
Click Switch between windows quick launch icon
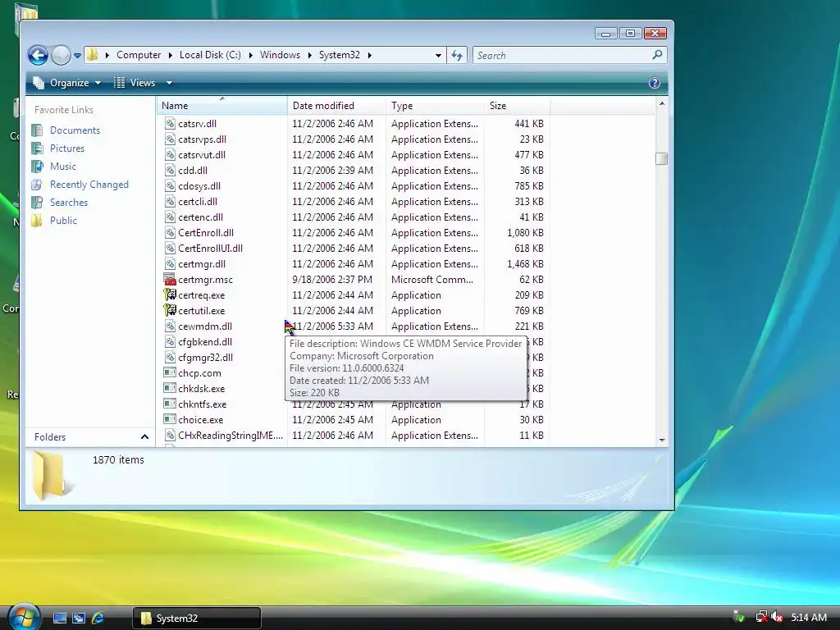tap(79, 618)
